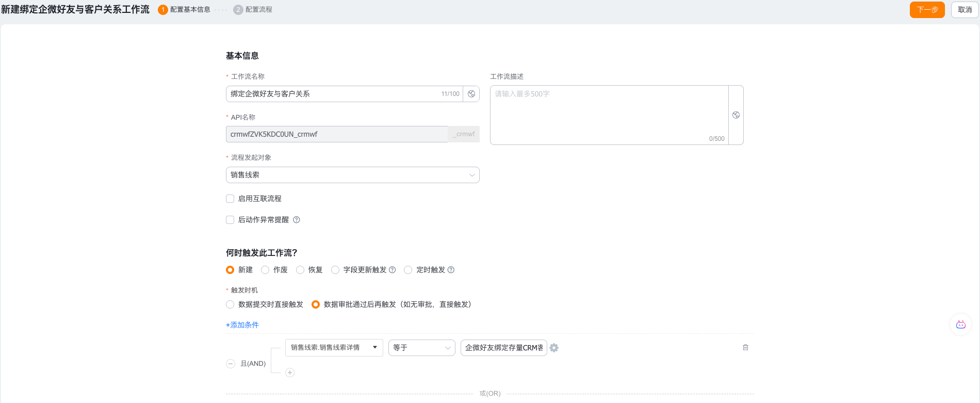This screenshot has width=980, height=403.
Task: Open the 流程发起对象 dropdown
Action: (352, 175)
